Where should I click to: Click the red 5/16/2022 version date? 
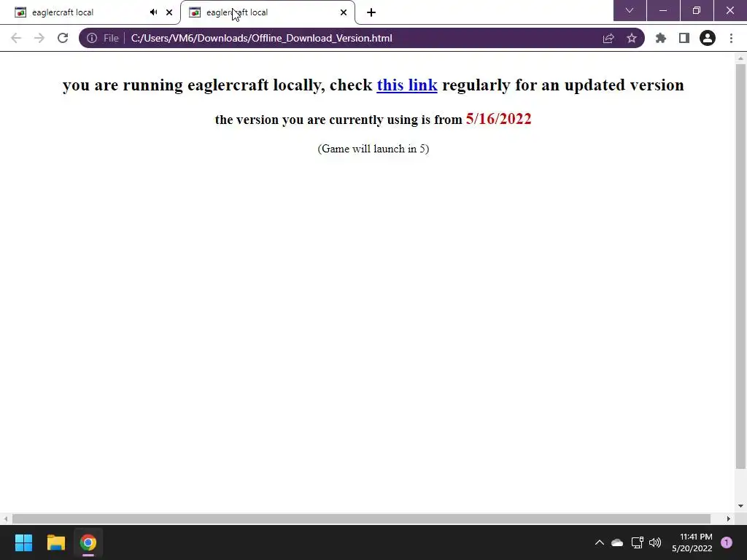(x=498, y=119)
